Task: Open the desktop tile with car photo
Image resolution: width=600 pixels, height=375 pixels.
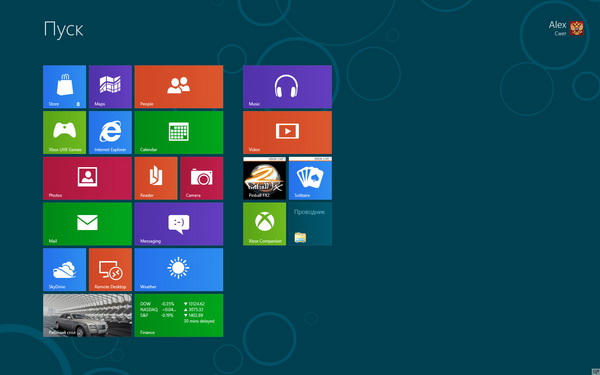Action: [87, 315]
